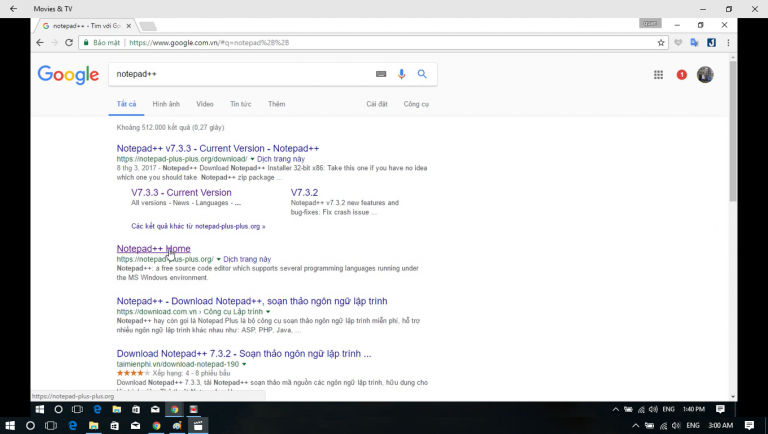Screen dimensions: 768x434
Task: Open new tab button beside the notepad++ tab
Action: click(x=147, y=26)
